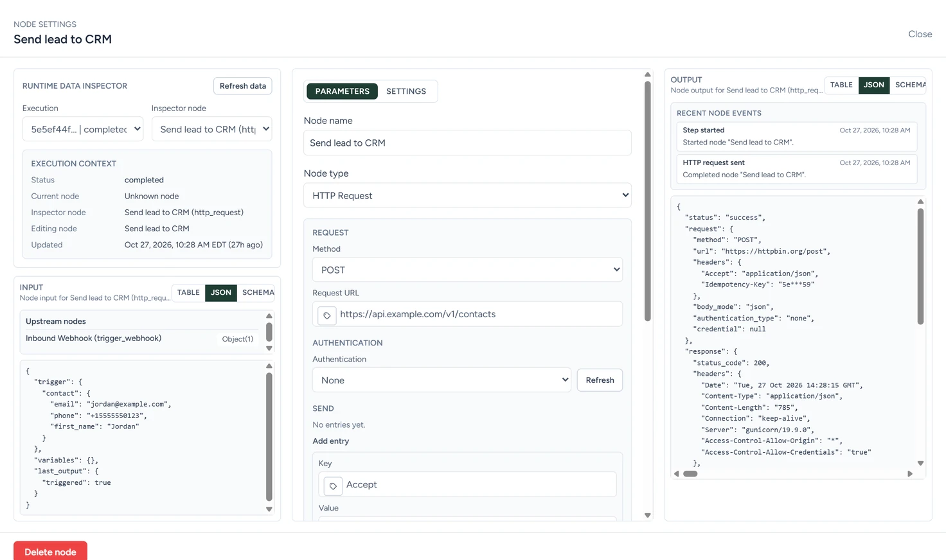Click the down arrow of the Upstream nodes scrollbar
The width and height of the screenshot is (946, 560).
(269, 349)
